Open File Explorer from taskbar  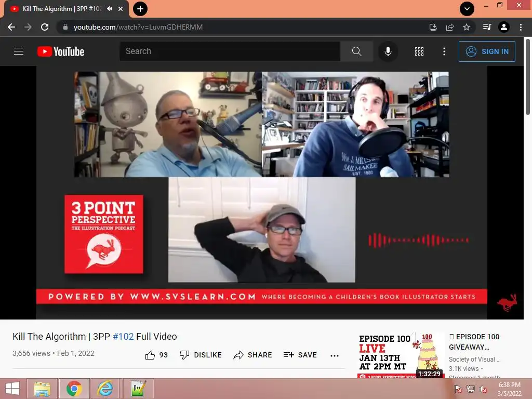point(42,389)
